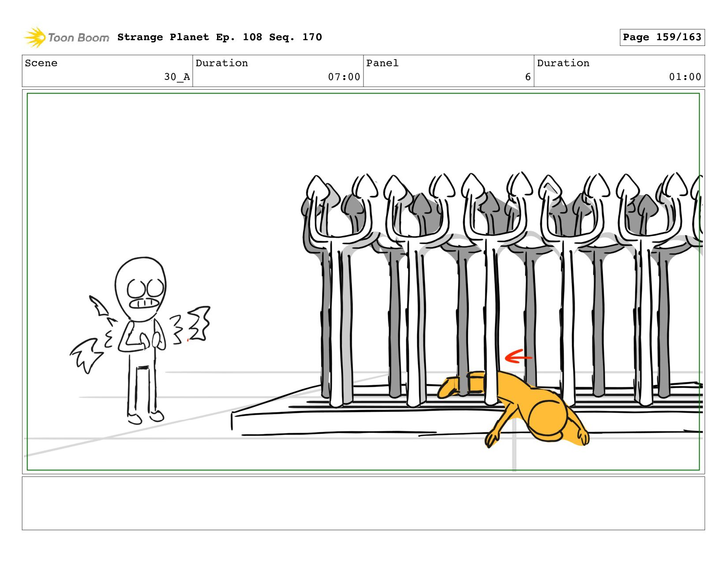This screenshot has height=563, width=728.
Task: Click the storyboard panel drawing
Action: (x=363, y=282)
